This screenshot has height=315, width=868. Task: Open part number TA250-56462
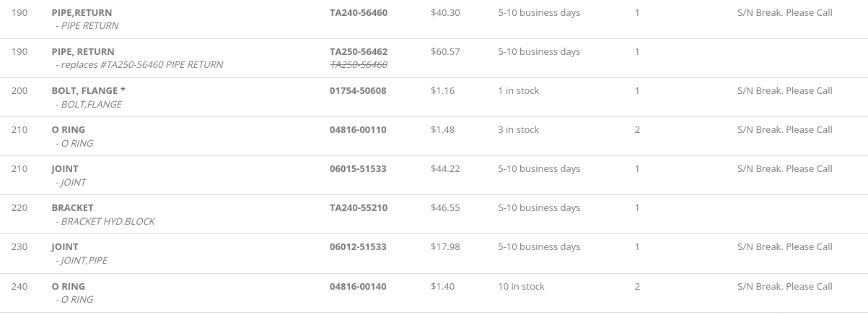coord(359,52)
